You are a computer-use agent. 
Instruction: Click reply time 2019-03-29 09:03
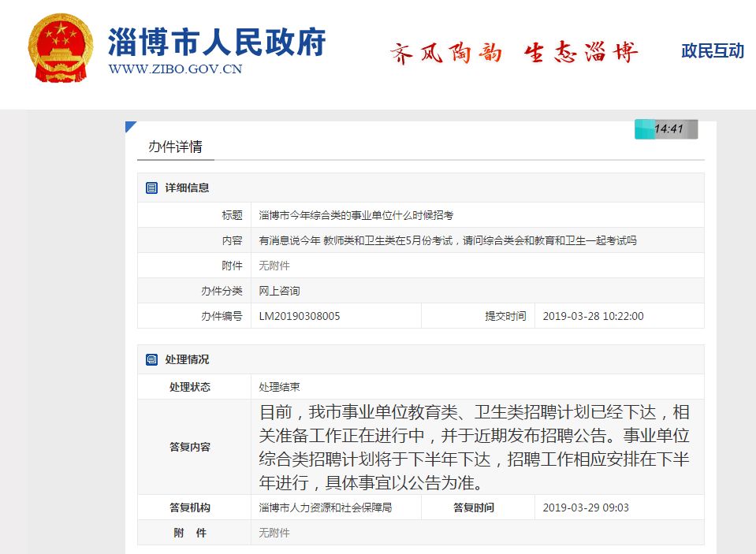[x=586, y=508]
